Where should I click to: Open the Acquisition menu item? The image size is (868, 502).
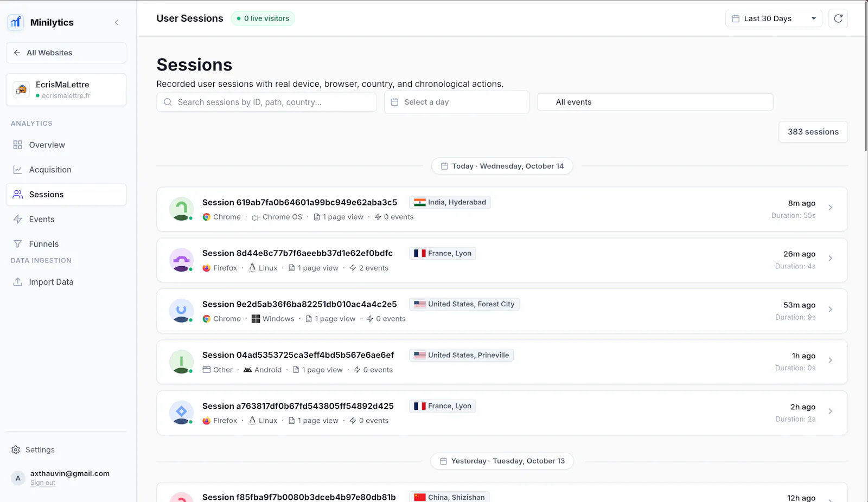pos(66,170)
